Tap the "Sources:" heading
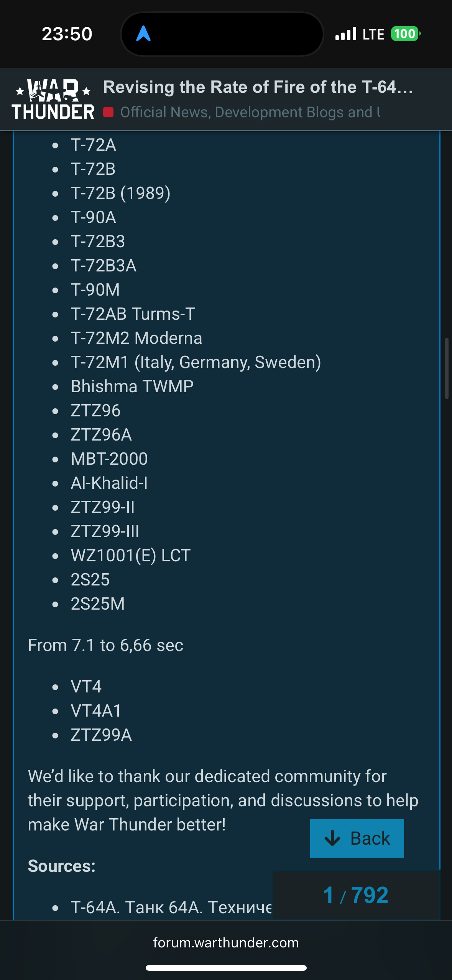 62,866
